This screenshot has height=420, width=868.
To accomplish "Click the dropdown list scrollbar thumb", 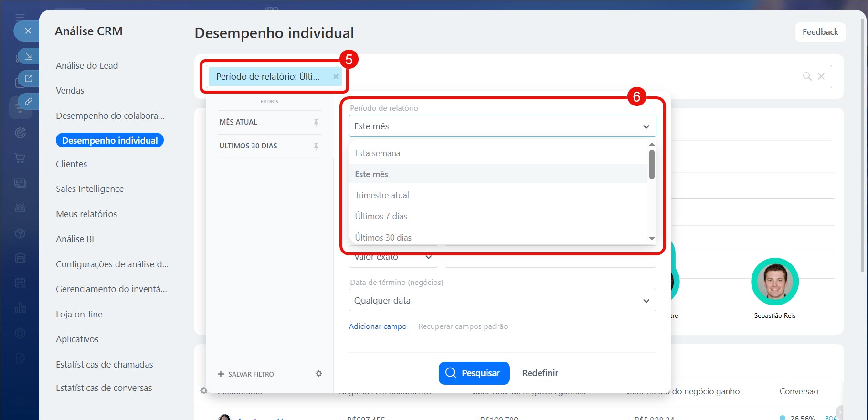I will click(x=652, y=165).
